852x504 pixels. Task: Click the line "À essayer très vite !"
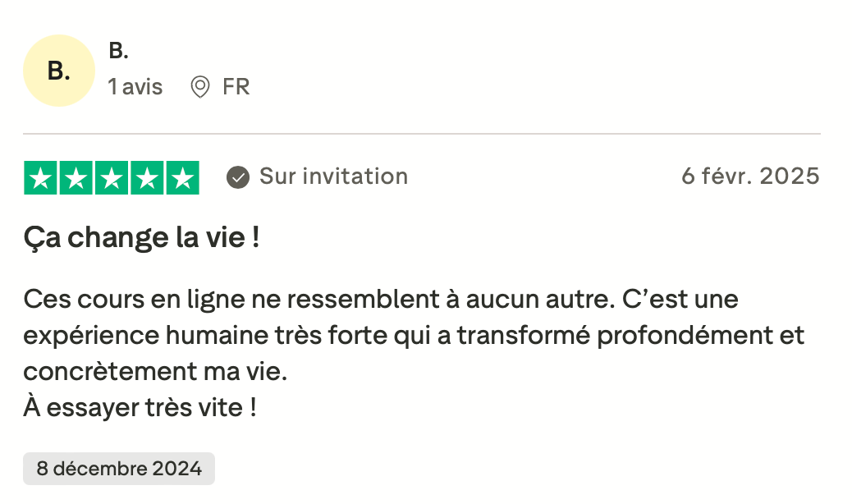tap(140, 407)
